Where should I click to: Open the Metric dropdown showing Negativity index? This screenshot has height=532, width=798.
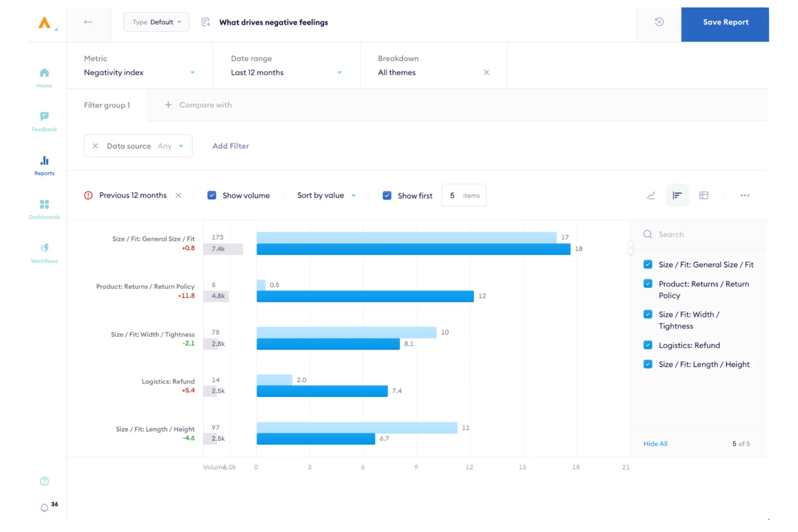click(192, 72)
